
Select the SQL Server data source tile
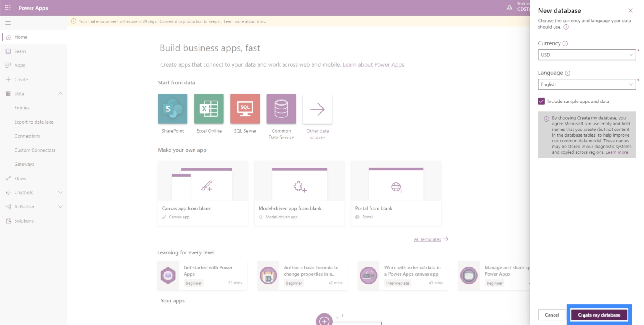(x=245, y=109)
